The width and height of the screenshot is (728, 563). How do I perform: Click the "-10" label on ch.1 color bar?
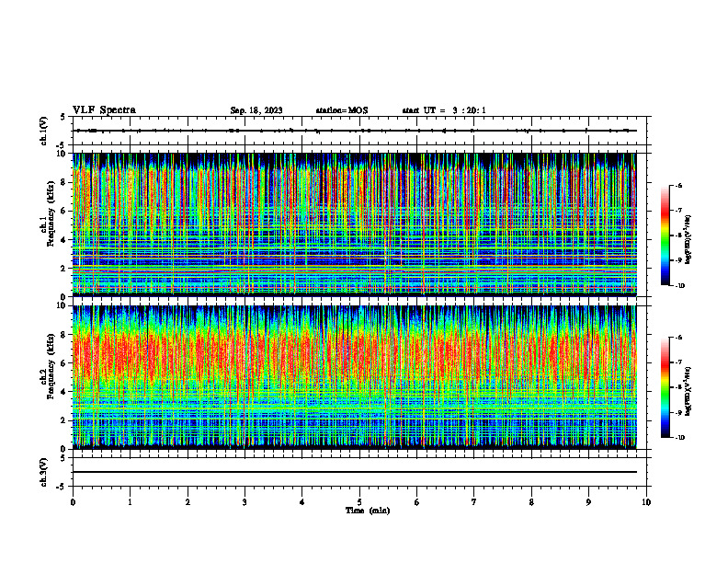click(x=680, y=286)
